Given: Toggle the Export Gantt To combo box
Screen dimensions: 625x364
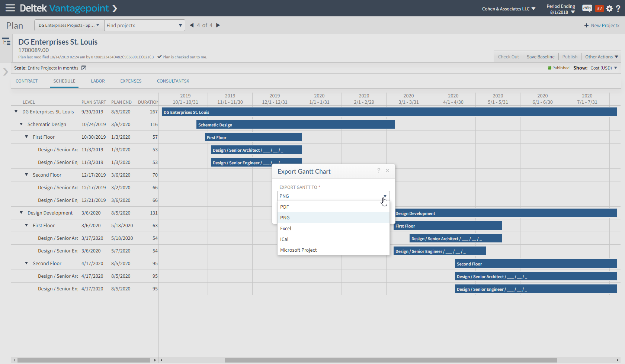Looking at the screenshot, I should [x=333, y=196].
